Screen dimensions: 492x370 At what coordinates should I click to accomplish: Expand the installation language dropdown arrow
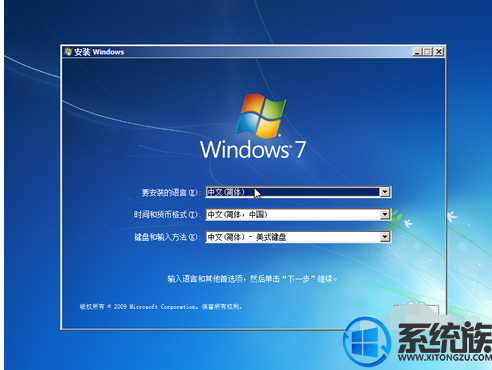click(x=385, y=192)
